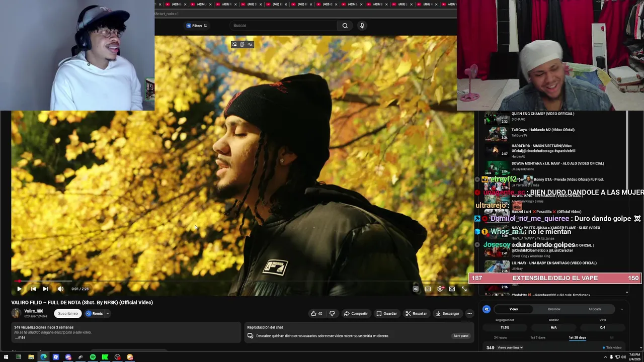
Task: Click the Remix button
Action: (95, 313)
